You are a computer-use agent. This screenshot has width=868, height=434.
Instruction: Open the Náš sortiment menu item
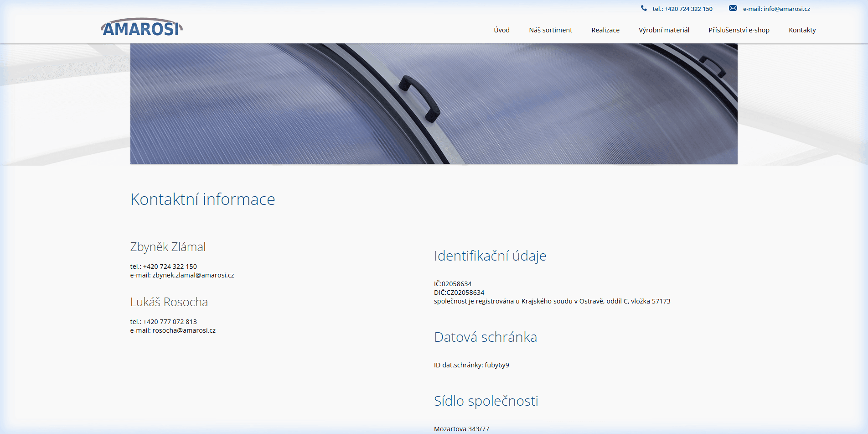550,30
